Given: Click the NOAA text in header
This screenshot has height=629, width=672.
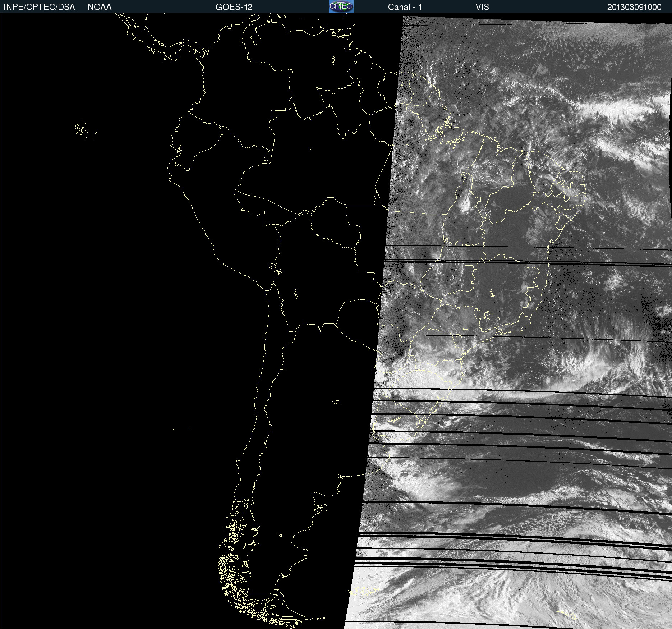Looking at the screenshot, I should (100, 7).
